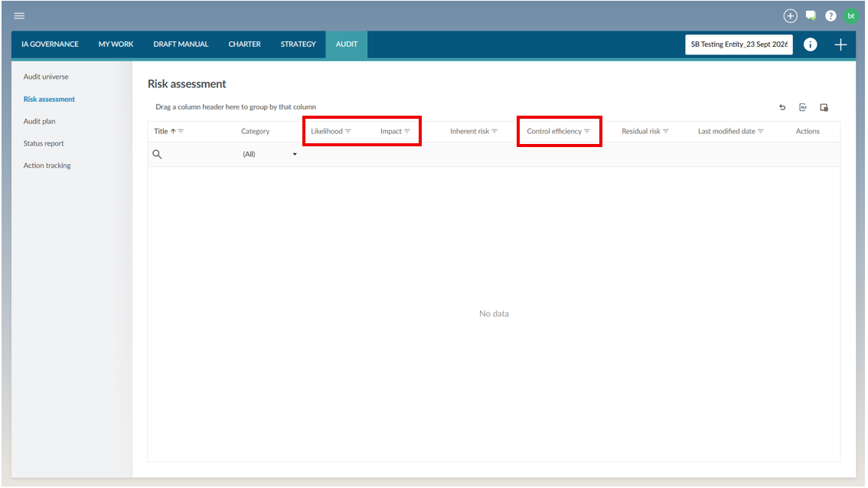The height and width of the screenshot is (488, 868).
Task: Export the grid to Excel
Action: pyautogui.click(x=803, y=107)
